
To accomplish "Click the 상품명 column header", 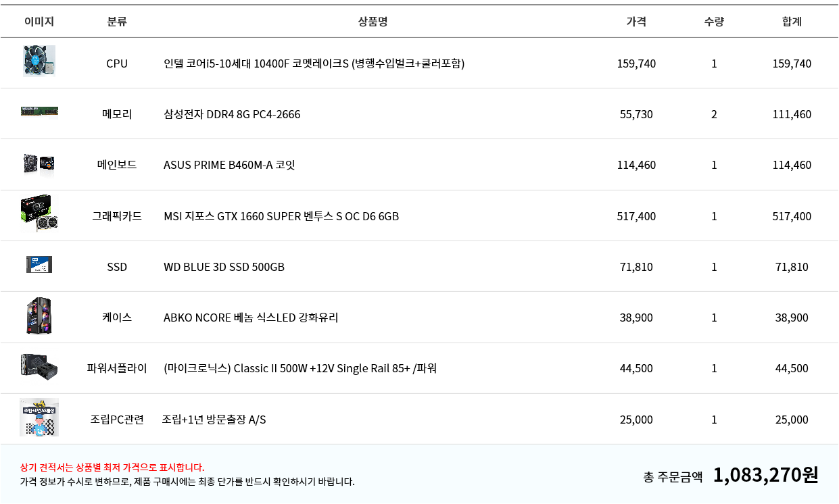I will point(373,22).
